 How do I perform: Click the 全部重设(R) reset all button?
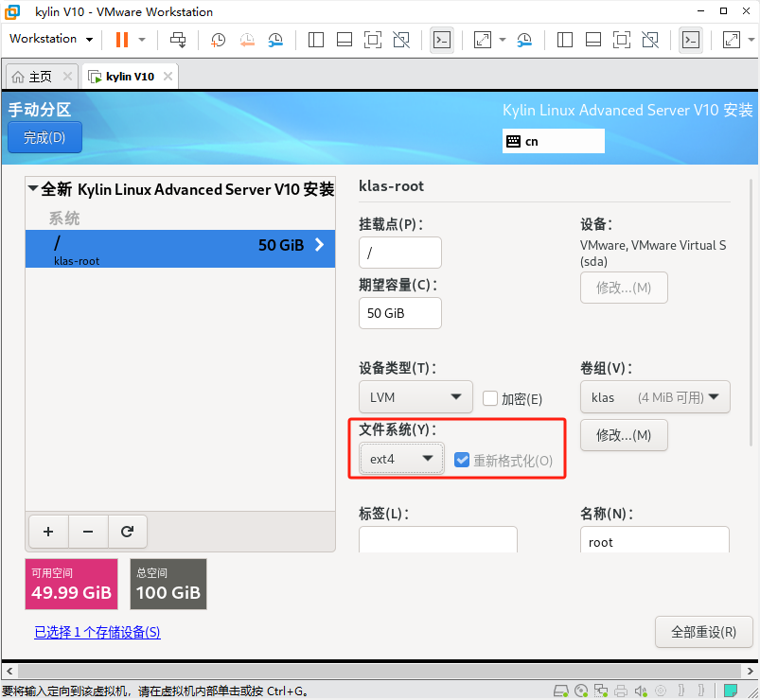coord(703,632)
